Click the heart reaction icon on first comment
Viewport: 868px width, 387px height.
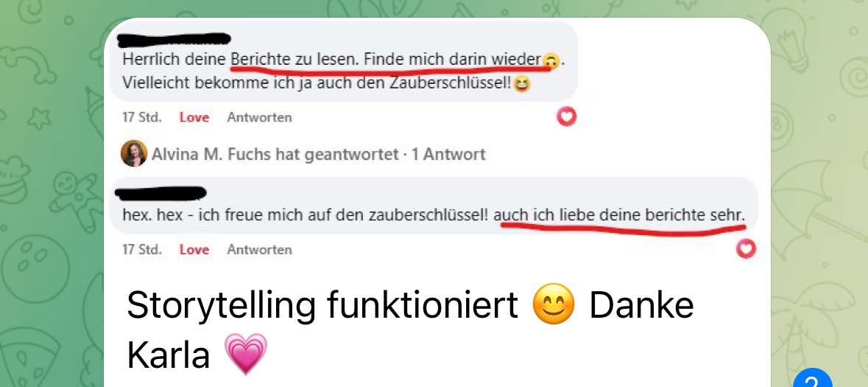(566, 116)
